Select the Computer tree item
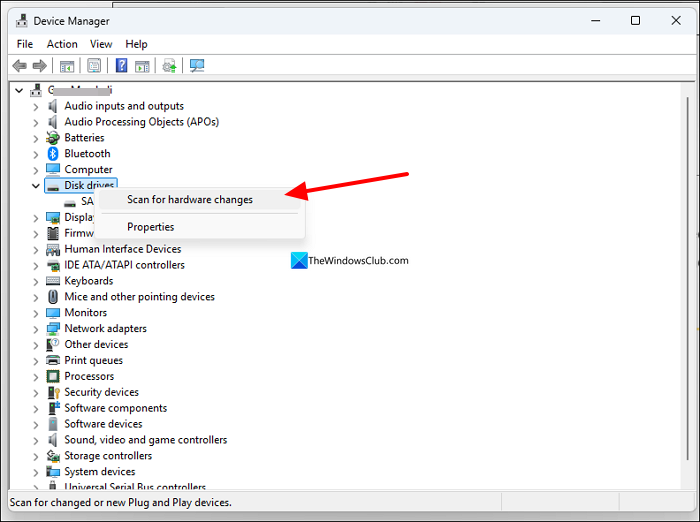 [x=88, y=170]
